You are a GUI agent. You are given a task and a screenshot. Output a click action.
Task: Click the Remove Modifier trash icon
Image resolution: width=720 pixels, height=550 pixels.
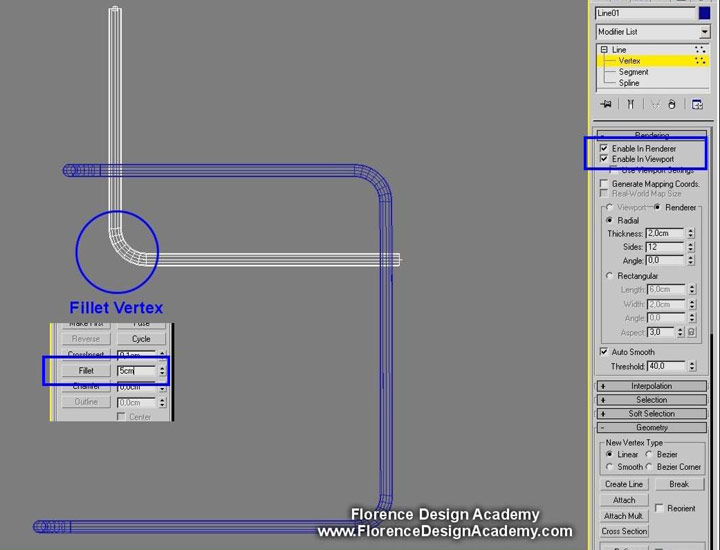tap(671, 104)
